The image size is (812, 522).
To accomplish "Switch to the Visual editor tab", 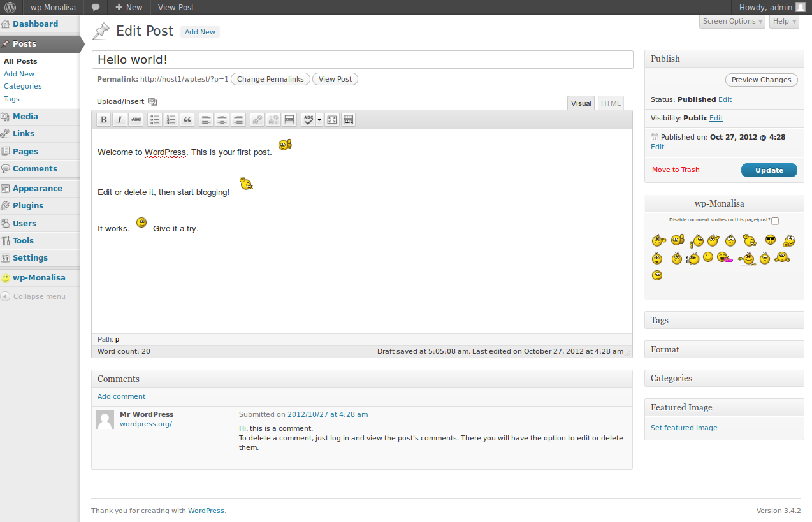I will pyautogui.click(x=581, y=103).
